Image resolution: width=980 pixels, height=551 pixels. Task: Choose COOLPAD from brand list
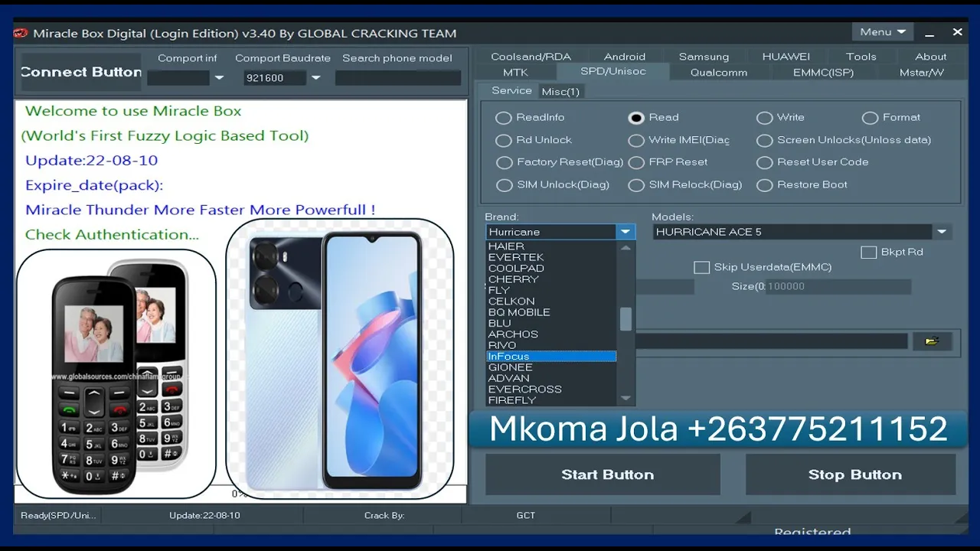point(551,269)
